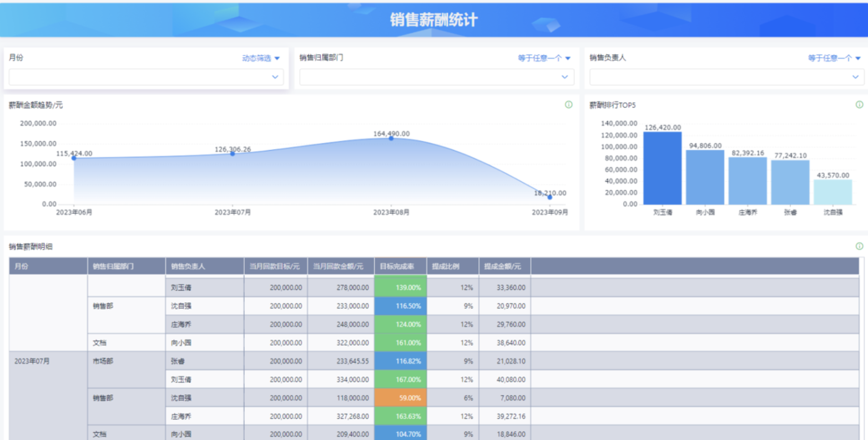Click 提成比例 column header
This screenshot has width=868, height=440.
(x=452, y=266)
